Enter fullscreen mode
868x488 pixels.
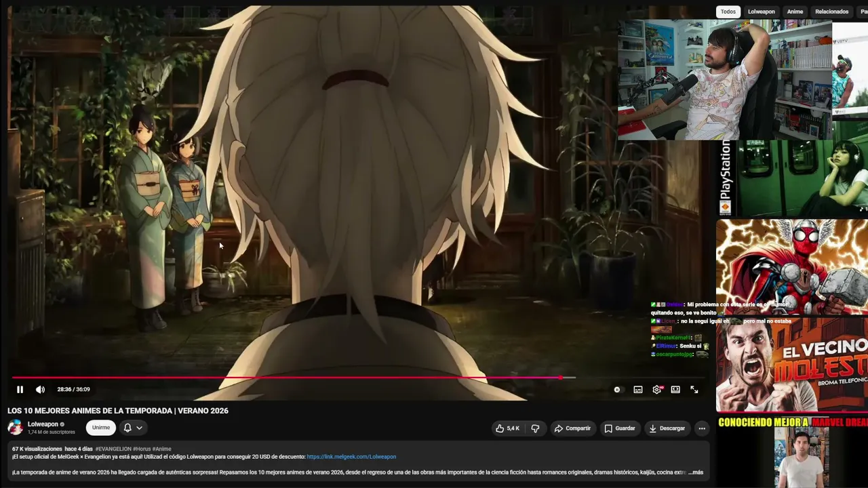click(694, 390)
